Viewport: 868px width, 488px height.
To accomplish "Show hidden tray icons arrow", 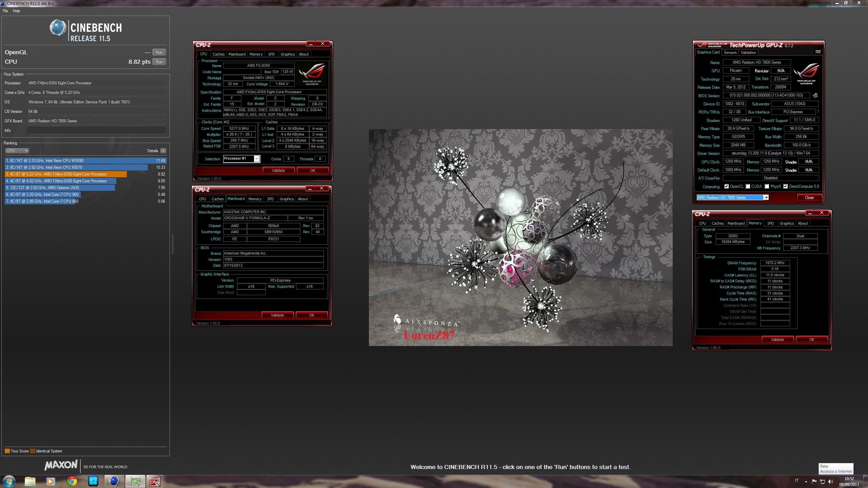I will coord(806,481).
